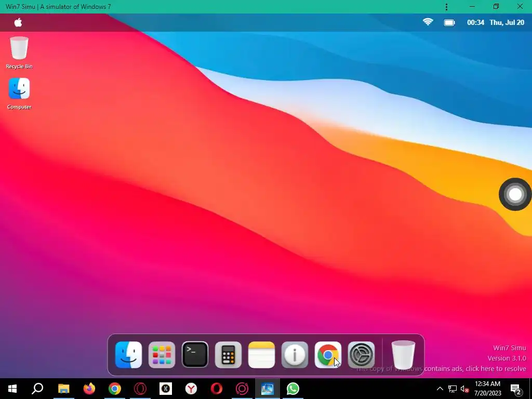The width and height of the screenshot is (532, 399).
Task: Open System Preferences gear in dock
Action: coord(361,354)
